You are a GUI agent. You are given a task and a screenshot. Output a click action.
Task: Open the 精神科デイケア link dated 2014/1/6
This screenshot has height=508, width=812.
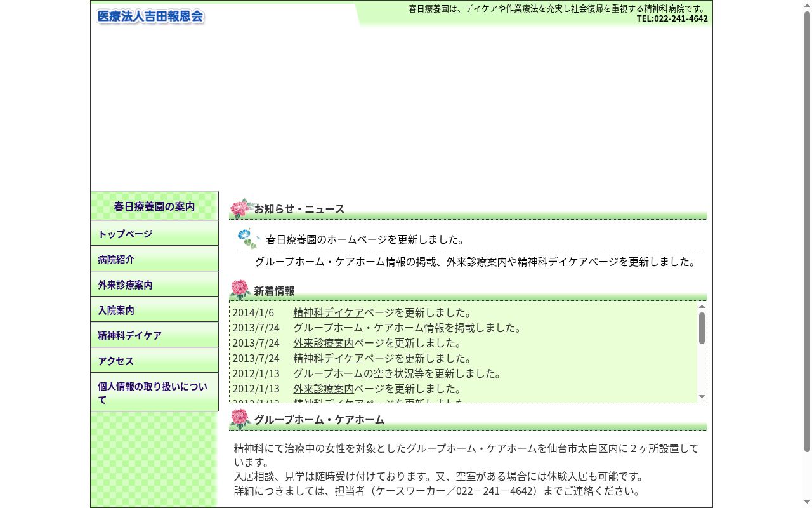point(329,312)
